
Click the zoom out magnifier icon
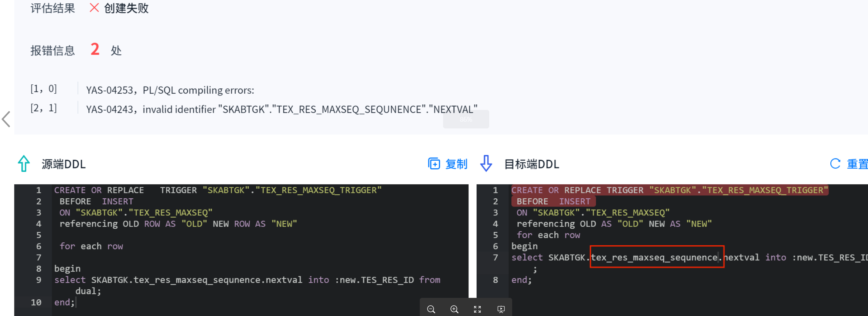(x=431, y=309)
